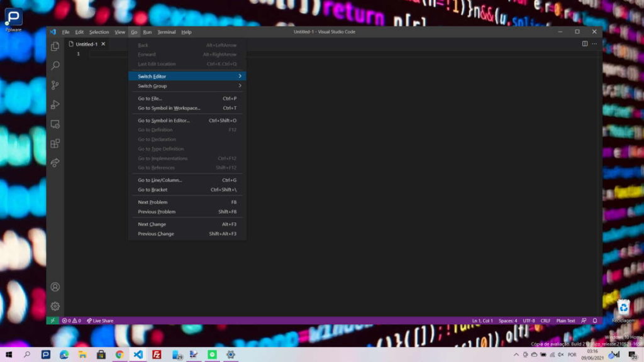This screenshot has height=362, width=644.
Task: Toggle the split editor layout icon
Action: [x=584, y=43]
